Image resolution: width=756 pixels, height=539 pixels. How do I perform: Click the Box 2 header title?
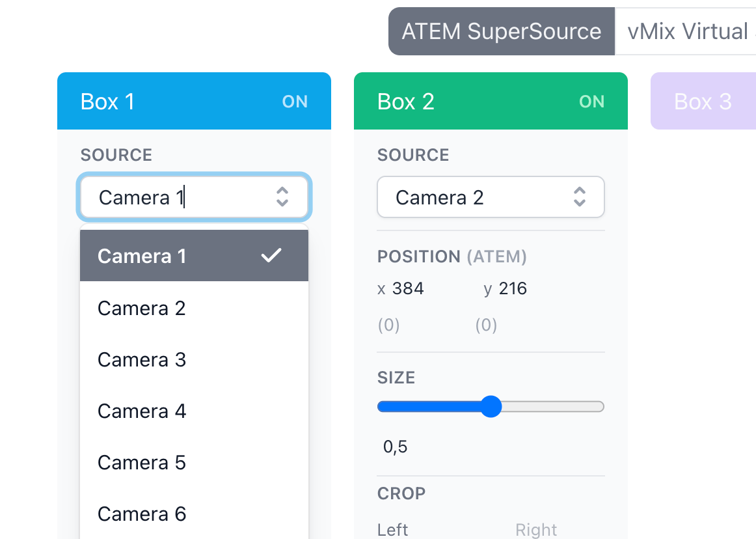coord(406,102)
